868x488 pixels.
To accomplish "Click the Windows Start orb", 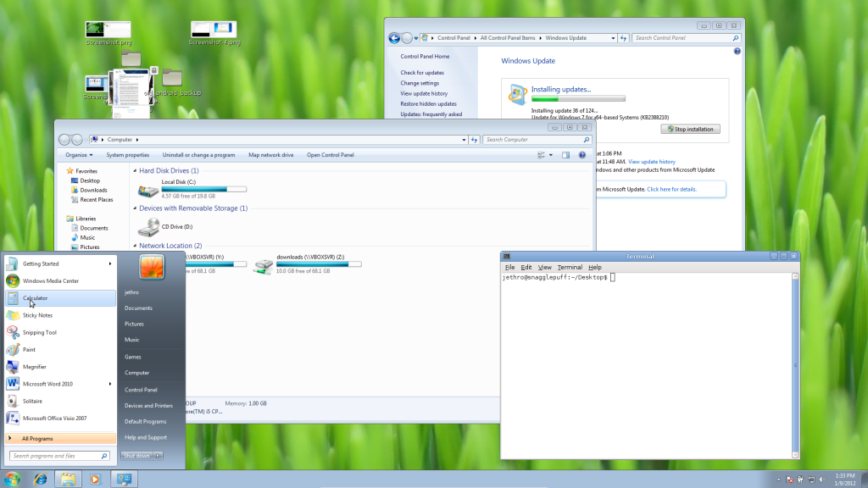I will [12, 480].
